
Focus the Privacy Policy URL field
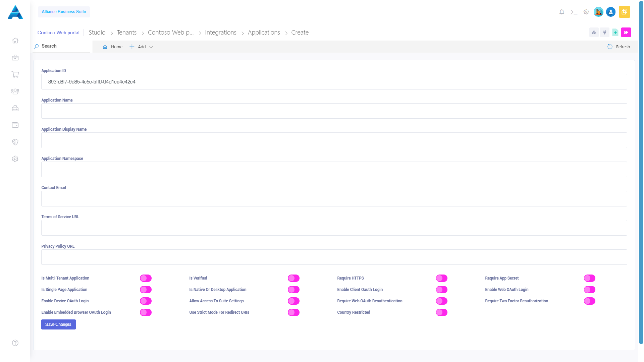click(x=334, y=257)
